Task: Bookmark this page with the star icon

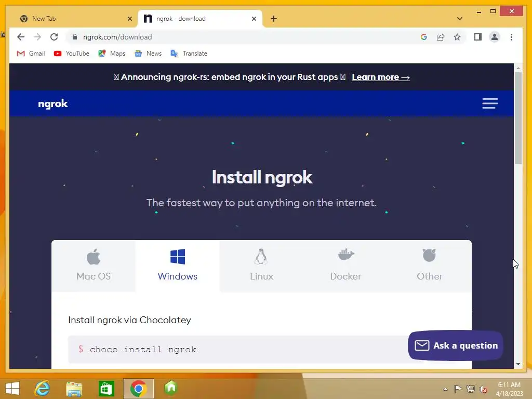Action: click(457, 37)
